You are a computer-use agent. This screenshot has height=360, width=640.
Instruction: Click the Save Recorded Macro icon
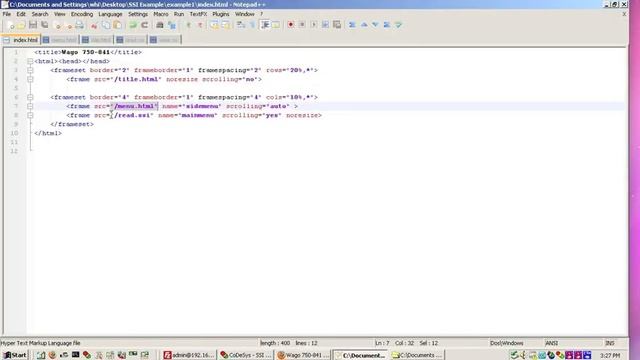tap(337, 25)
